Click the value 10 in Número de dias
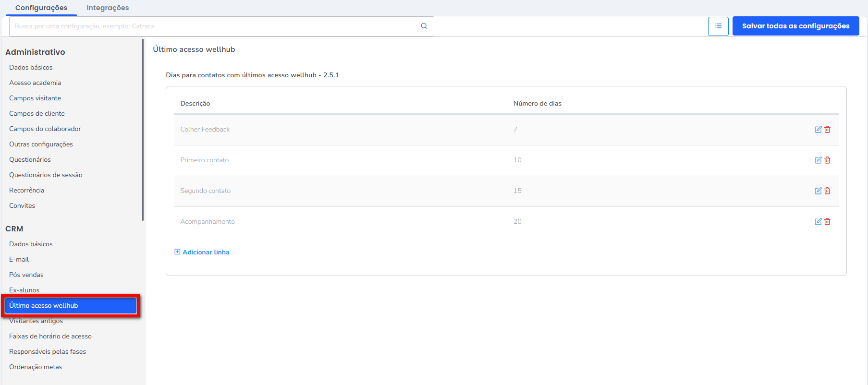Image resolution: width=868 pixels, height=385 pixels. pyautogui.click(x=517, y=160)
